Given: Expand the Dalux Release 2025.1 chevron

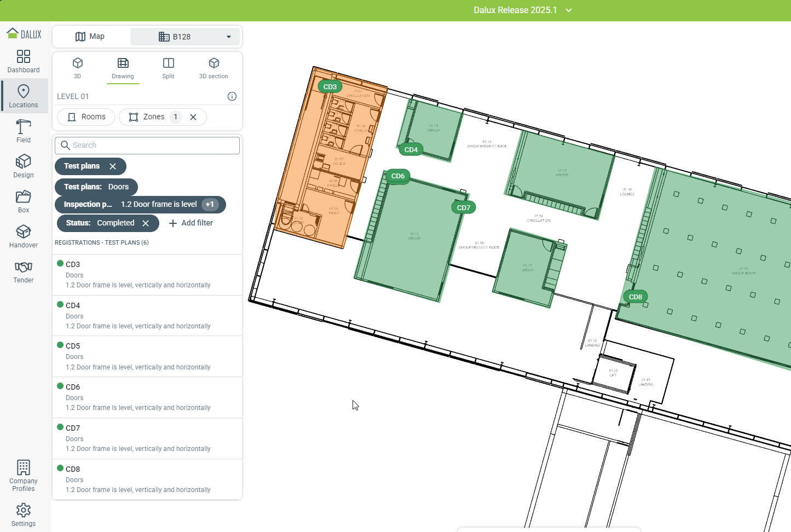Looking at the screenshot, I should click(569, 10).
